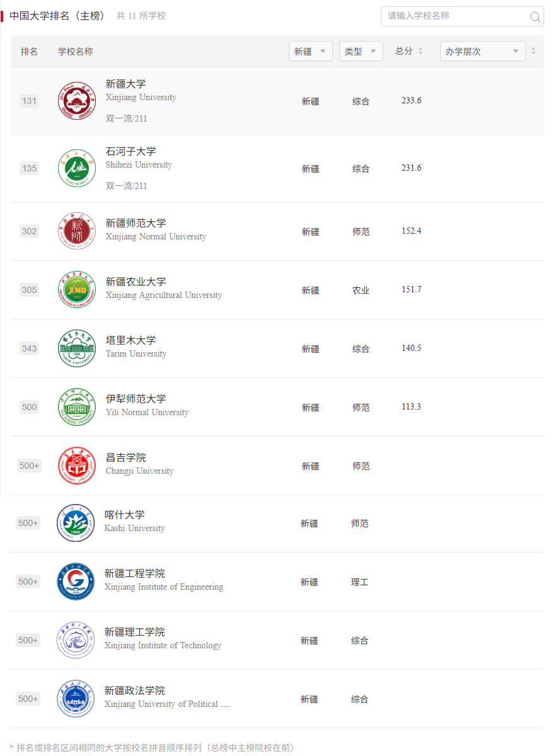The image size is (553, 756).
Task: Expand the 办学层次 dropdown
Action: pyautogui.click(x=482, y=52)
